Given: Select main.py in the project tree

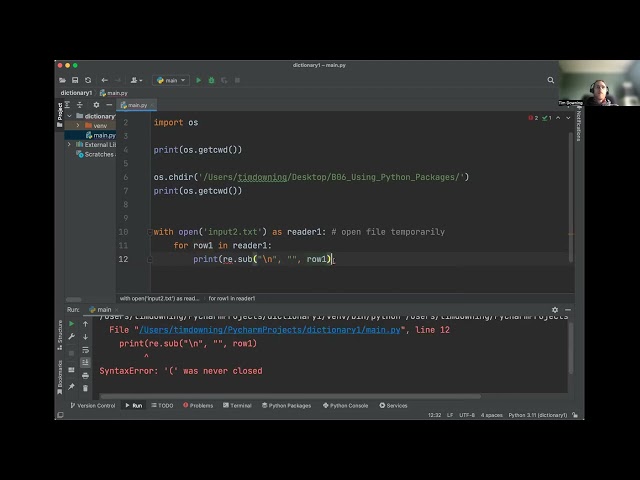Looking at the screenshot, I should (100, 135).
